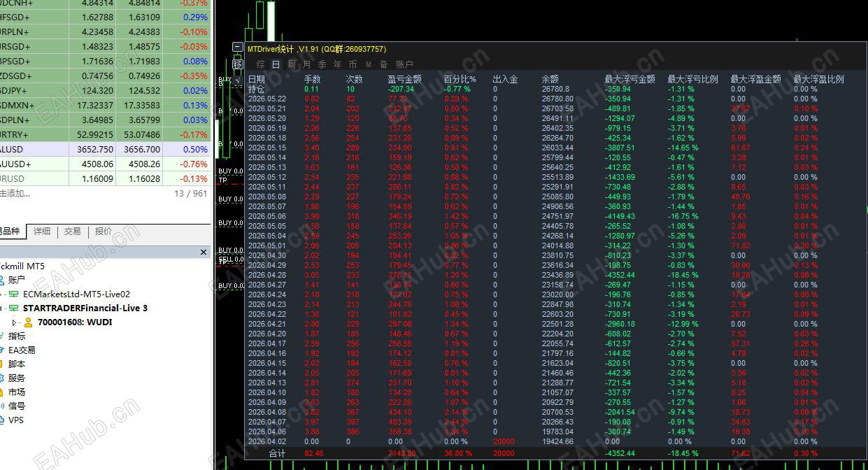868x470 pixels.
Task: Click the 2026.05.15 date row
Action: pos(267,148)
